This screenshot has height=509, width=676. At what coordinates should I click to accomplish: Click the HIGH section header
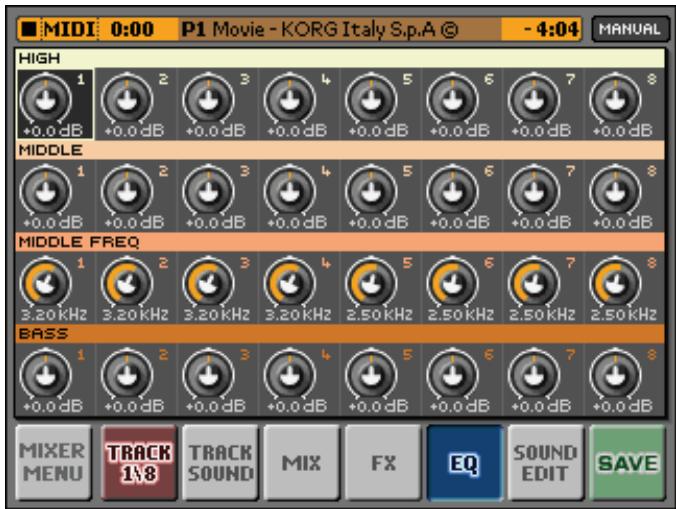[x=340, y=58]
